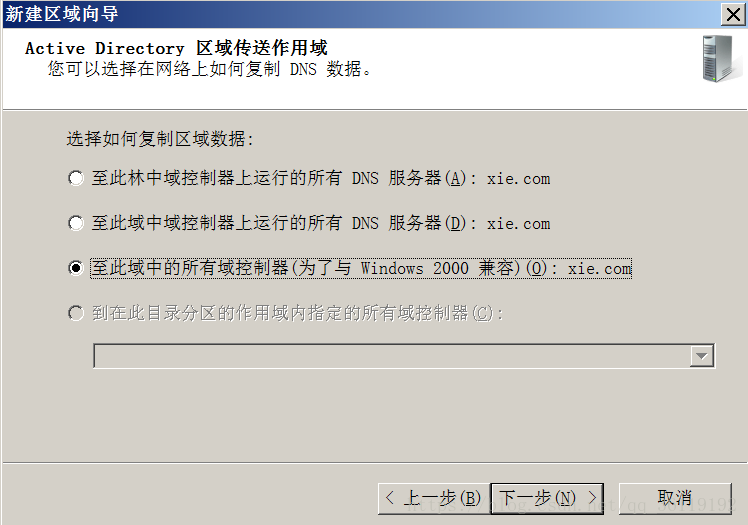Click the greyed-out 目录分区 radio button (C)

click(x=76, y=313)
